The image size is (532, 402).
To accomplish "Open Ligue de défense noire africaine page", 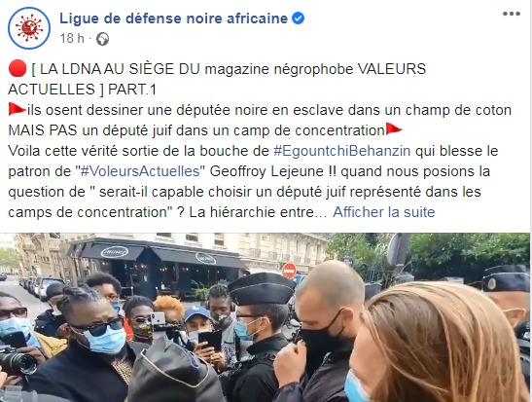I will (173, 18).
